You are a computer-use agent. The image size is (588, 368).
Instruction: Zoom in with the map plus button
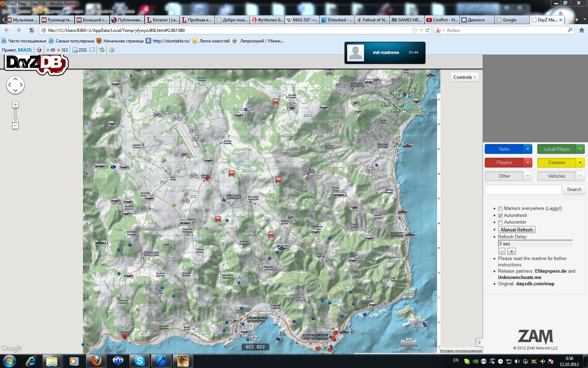pos(15,105)
